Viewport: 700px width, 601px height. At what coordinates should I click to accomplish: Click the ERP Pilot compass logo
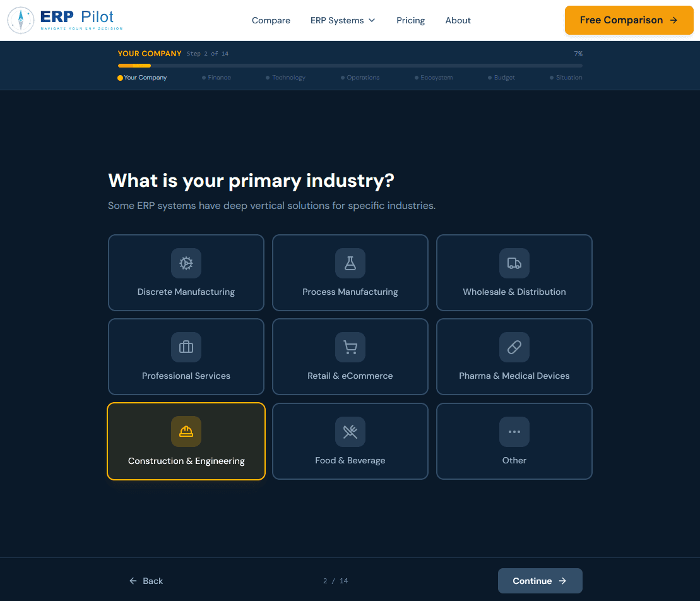[x=21, y=20]
